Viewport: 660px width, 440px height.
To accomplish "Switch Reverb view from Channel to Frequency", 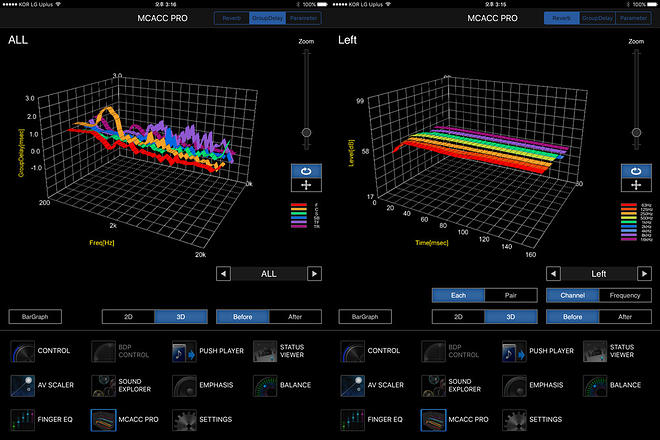I will click(623, 296).
